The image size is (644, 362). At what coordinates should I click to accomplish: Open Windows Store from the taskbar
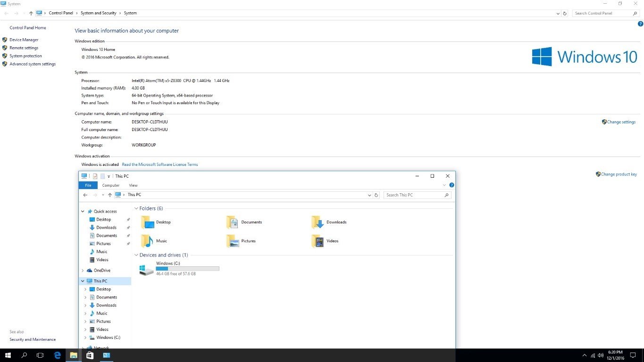[x=90, y=355]
